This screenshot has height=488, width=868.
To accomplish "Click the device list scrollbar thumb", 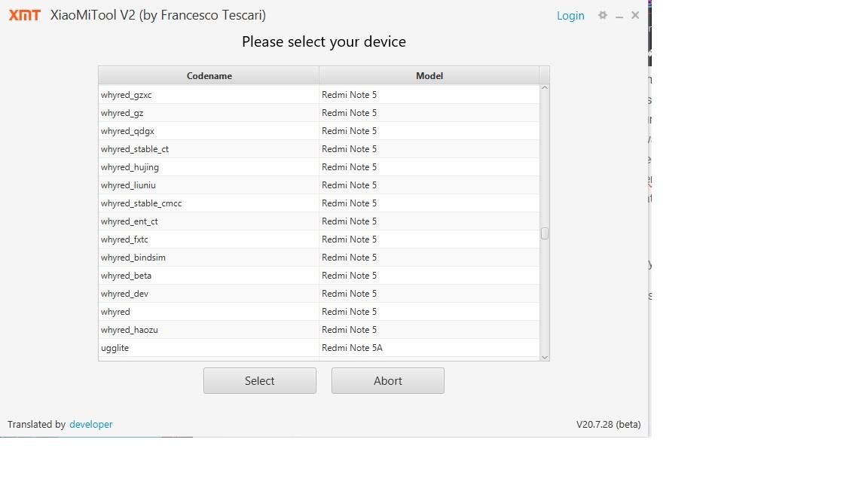I will tap(545, 233).
